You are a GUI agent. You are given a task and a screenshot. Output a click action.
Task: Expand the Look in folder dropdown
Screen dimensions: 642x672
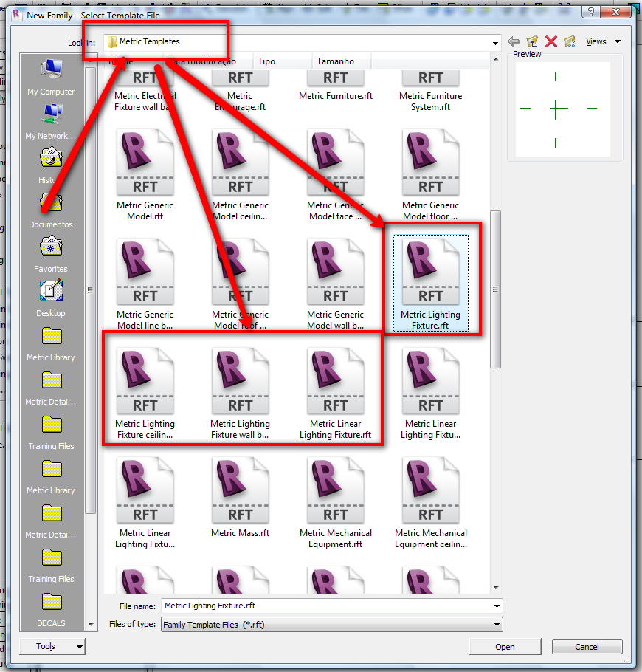(x=495, y=42)
